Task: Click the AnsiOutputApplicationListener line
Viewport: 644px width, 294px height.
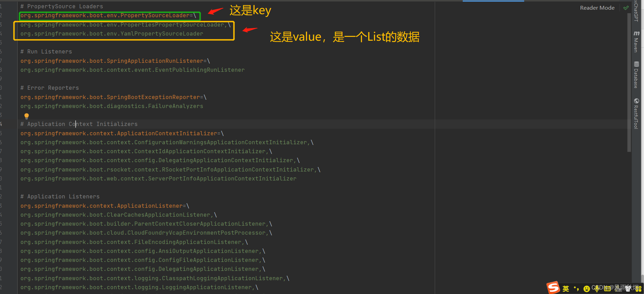Action: [143, 251]
